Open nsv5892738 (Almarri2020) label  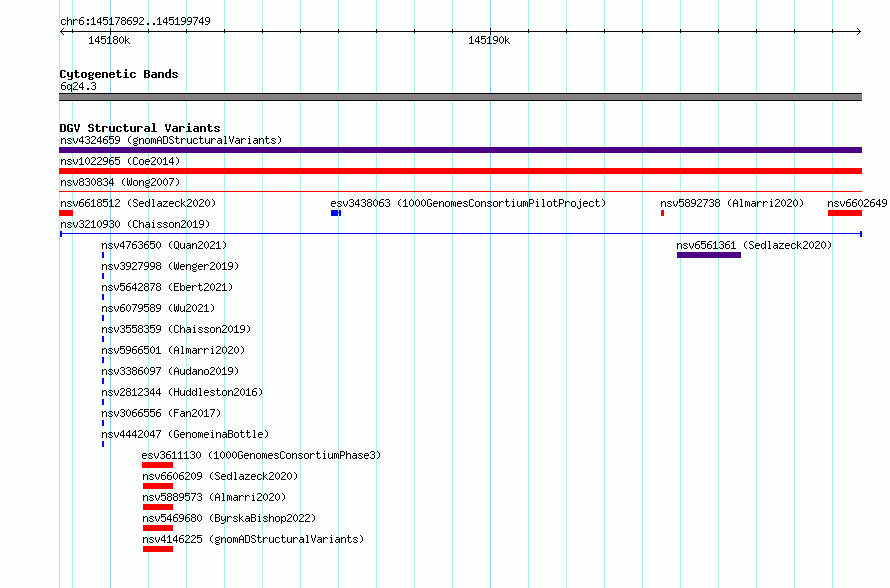(732, 203)
